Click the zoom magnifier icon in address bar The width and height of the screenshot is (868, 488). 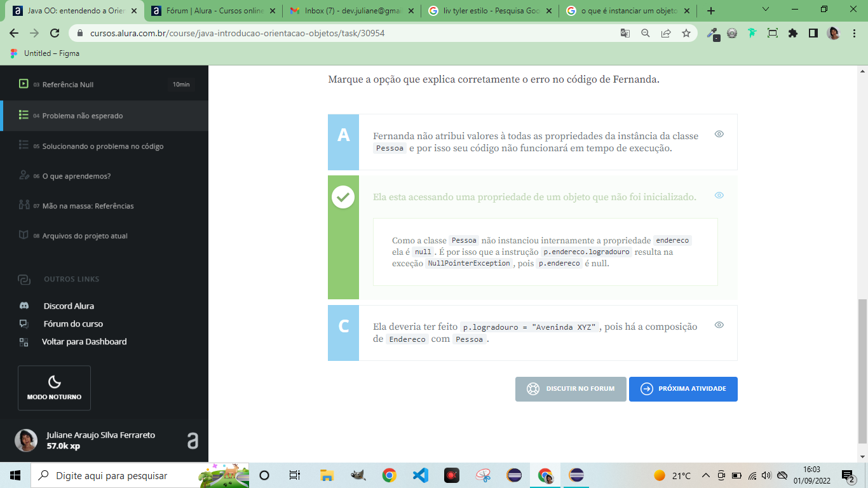coord(646,33)
